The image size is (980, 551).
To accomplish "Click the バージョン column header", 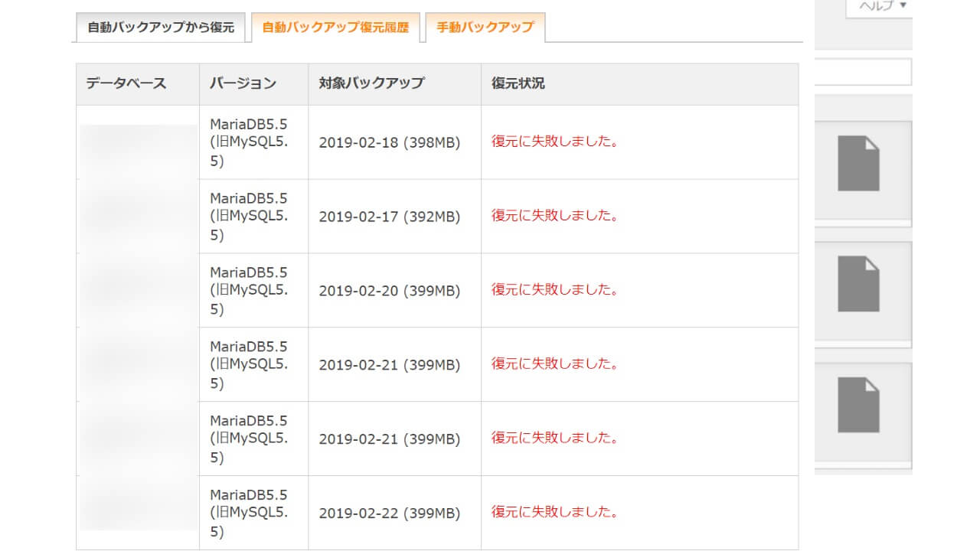I will (243, 84).
